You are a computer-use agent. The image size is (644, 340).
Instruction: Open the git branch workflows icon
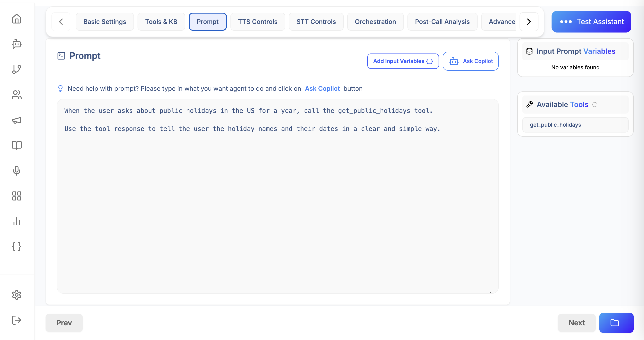tap(16, 69)
